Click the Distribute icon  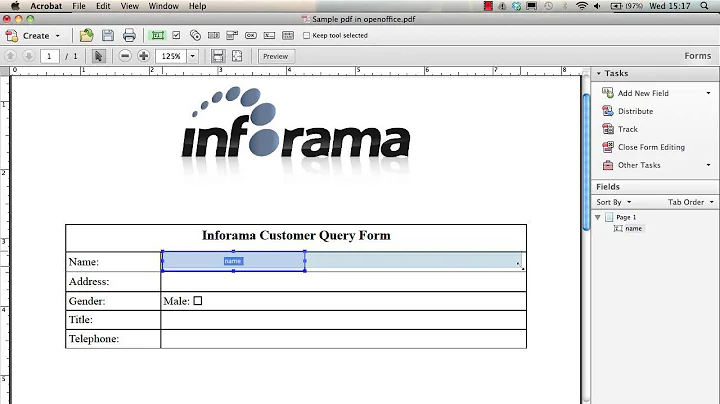tap(608, 111)
